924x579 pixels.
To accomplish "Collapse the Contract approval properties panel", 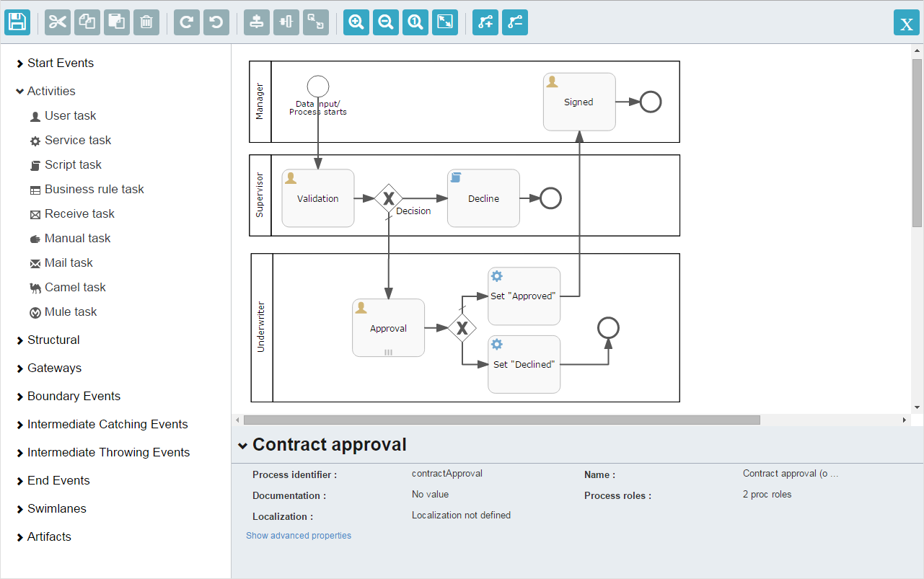I will click(x=243, y=446).
